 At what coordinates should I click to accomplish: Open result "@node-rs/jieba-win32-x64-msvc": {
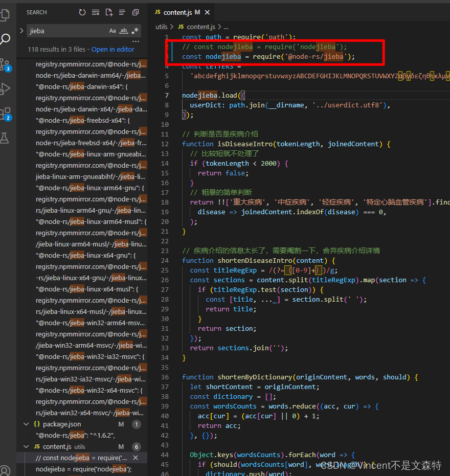89,391
